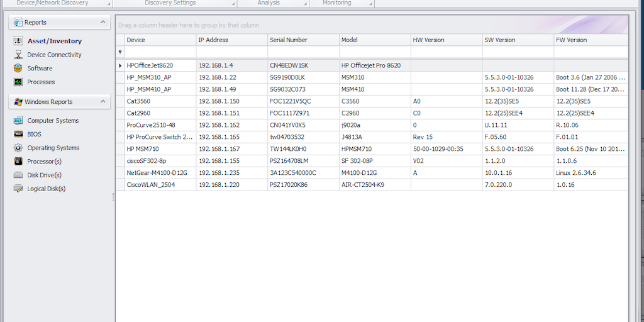Screen dimensions: 644x322
Task: Sort by the SW Version column header
Action: [x=518, y=40]
